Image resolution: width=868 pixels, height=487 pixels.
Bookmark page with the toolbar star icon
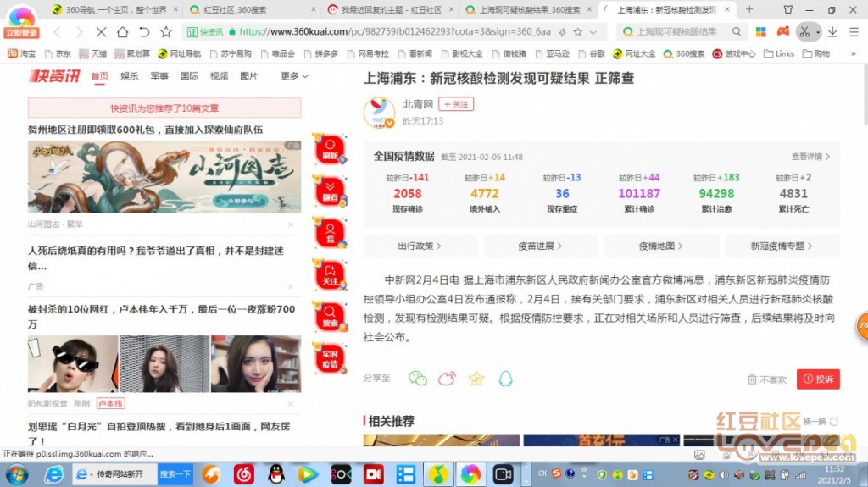(165, 32)
